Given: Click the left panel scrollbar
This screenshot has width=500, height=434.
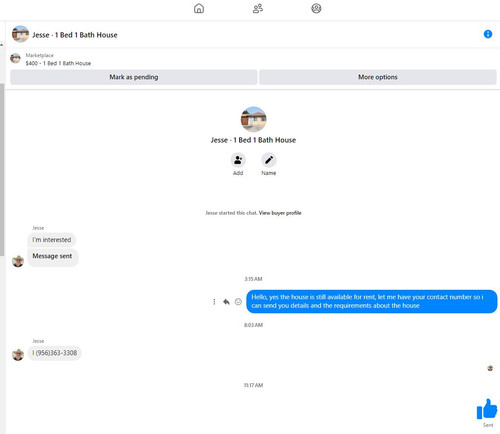Looking at the screenshot, I should pos(2,169).
